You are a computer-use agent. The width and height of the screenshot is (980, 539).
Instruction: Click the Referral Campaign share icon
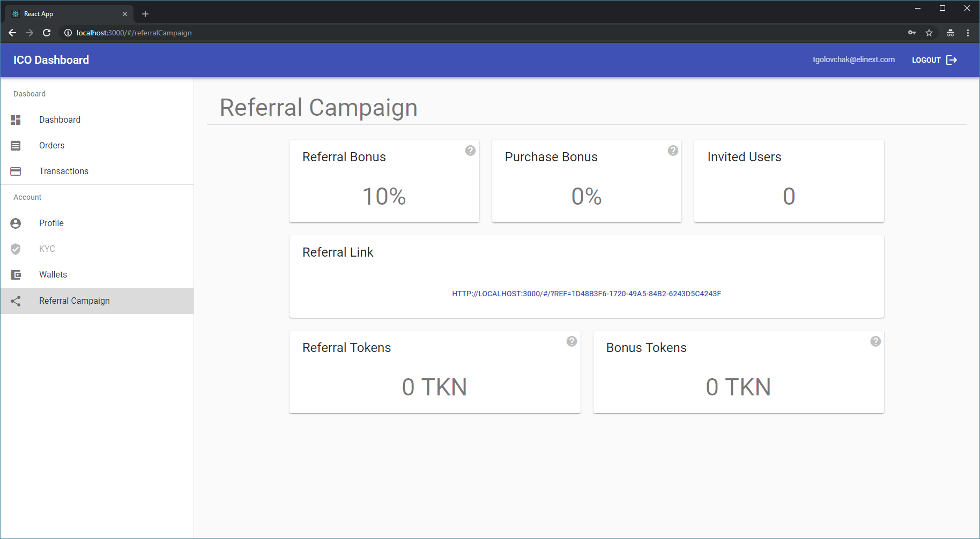pos(16,301)
